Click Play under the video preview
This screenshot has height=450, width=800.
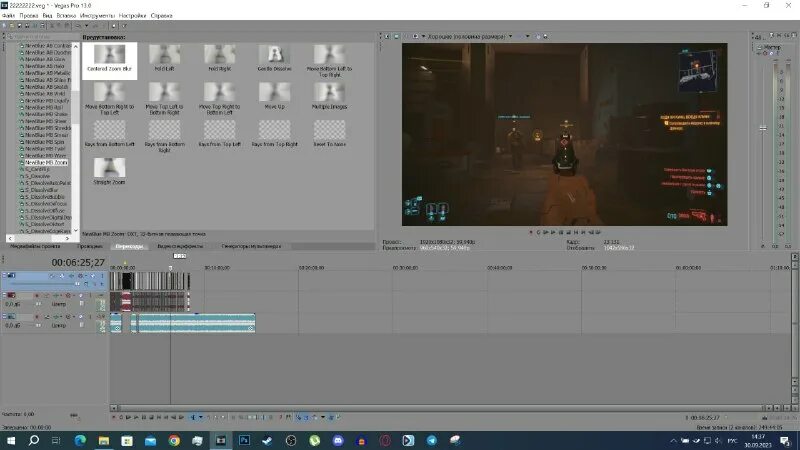tap(553, 232)
